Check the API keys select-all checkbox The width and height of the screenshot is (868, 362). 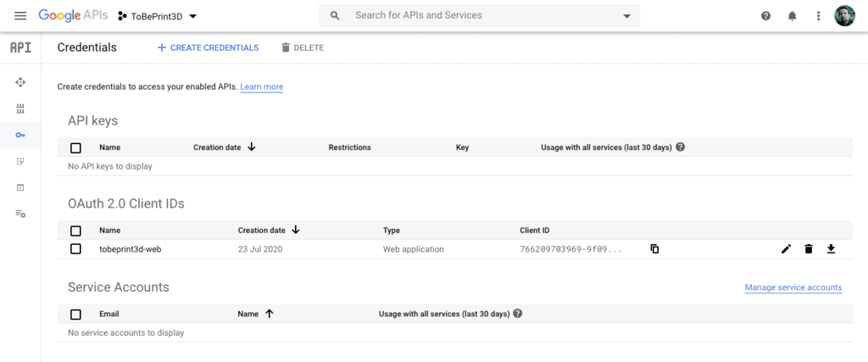pyautogui.click(x=75, y=148)
